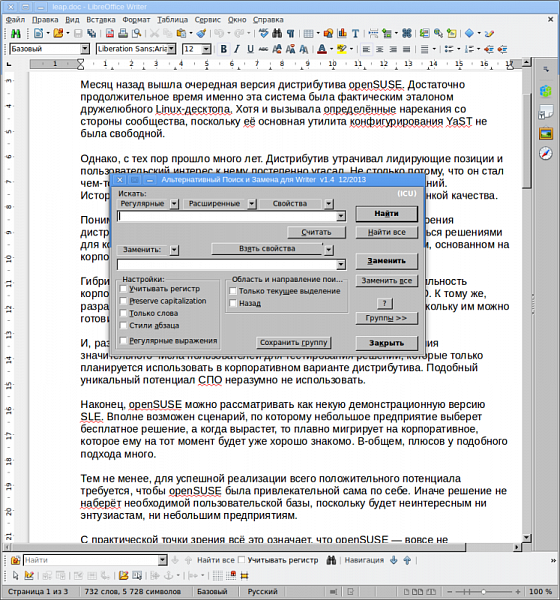Open Find & Replace binoculars in top toolbar

click(277, 34)
